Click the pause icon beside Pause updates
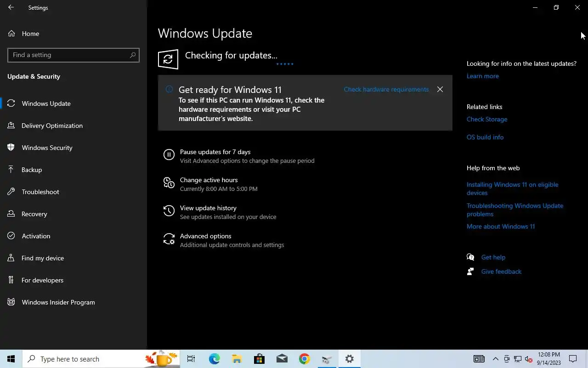 (169, 155)
